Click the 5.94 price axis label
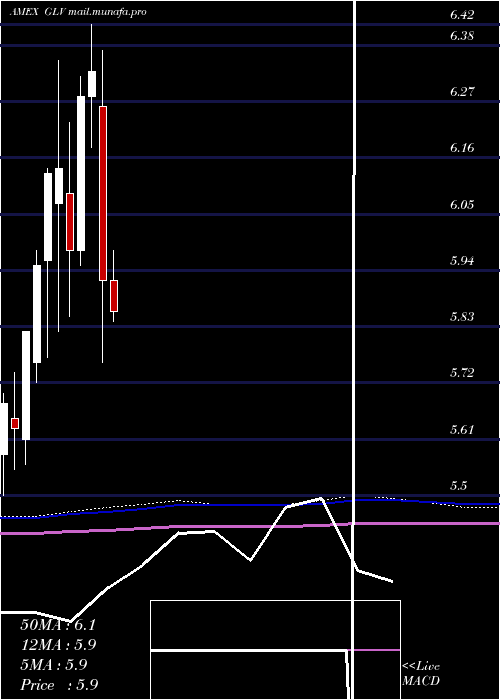The height and width of the screenshot is (700, 500). point(462,260)
